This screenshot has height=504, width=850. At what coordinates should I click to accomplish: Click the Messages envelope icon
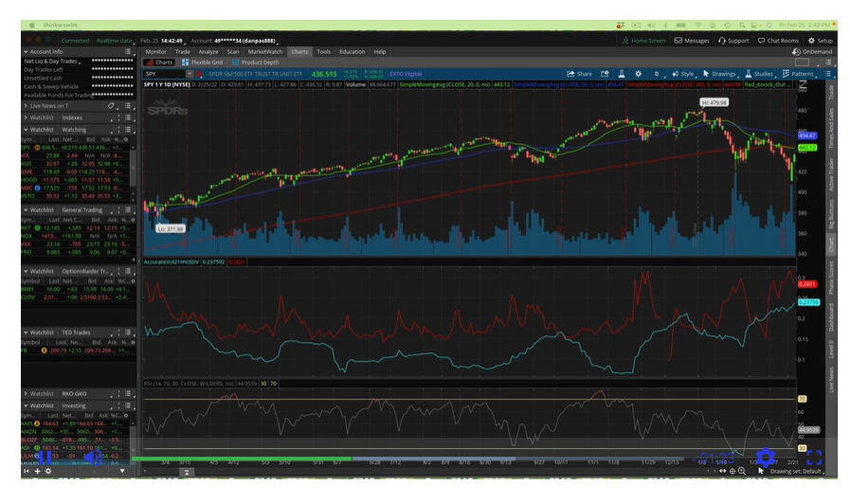pyautogui.click(x=678, y=41)
